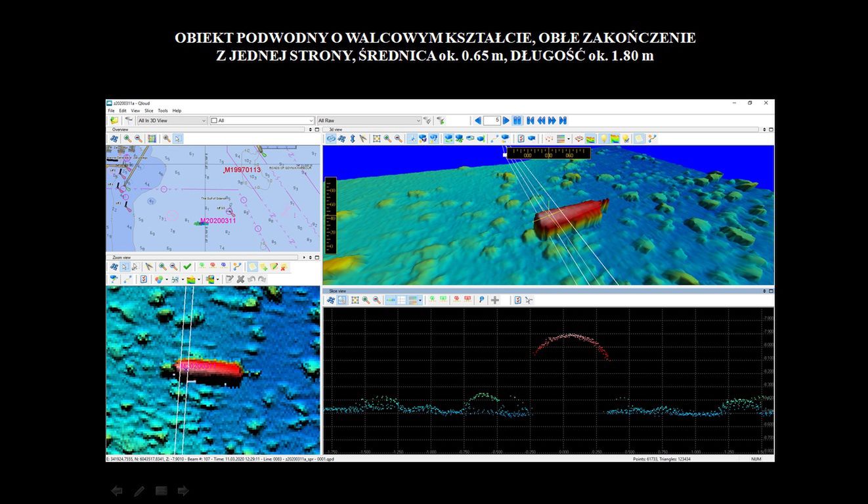The width and height of the screenshot is (868, 504).
Task: Click the next slide arrow below the window
Action: [x=183, y=491]
